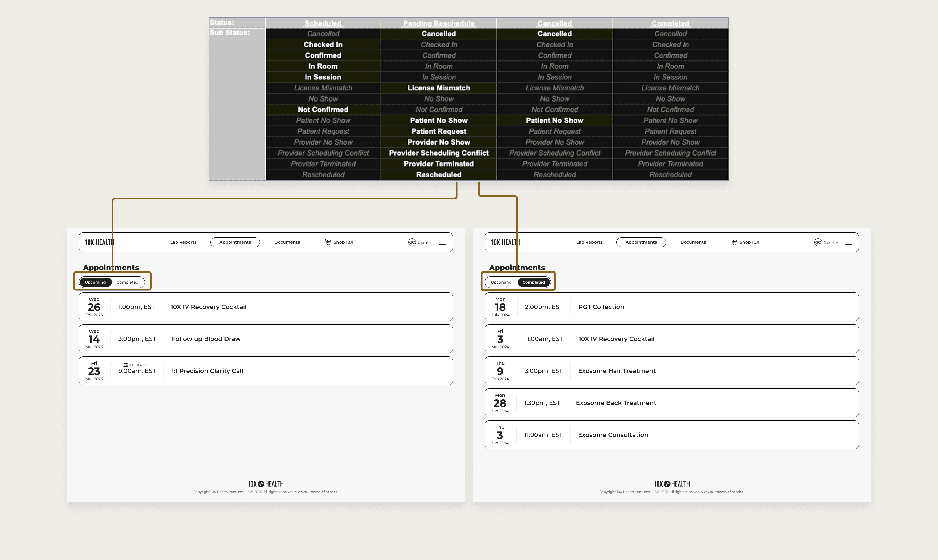Image resolution: width=938 pixels, height=560 pixels.
Task: Select the Upcoming pill in the left mockup
Action: [x=95, y=282]
